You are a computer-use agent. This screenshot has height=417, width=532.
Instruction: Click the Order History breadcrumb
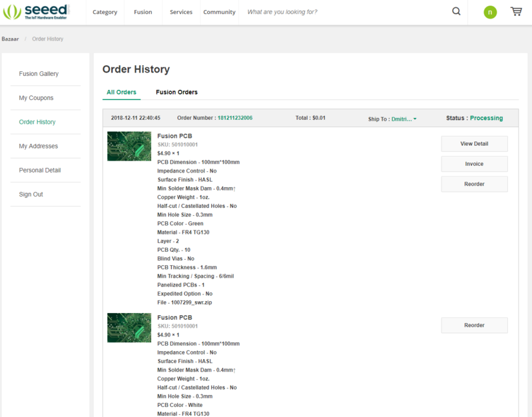(47, 39)
